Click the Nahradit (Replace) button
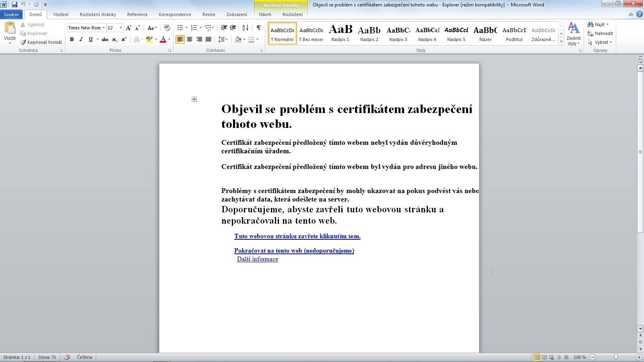 600,33
